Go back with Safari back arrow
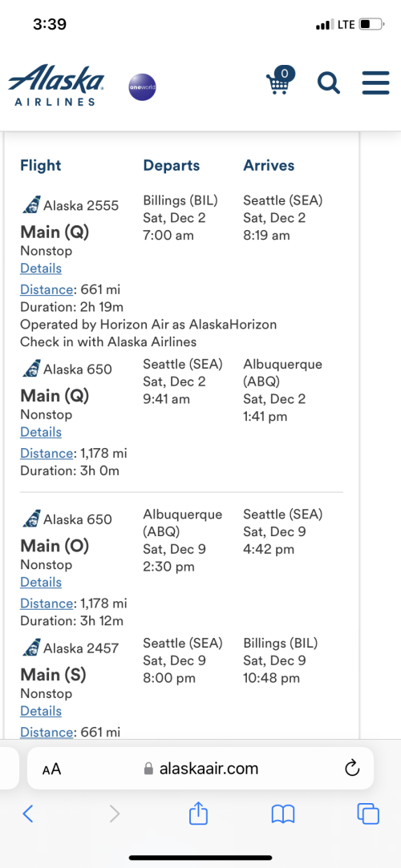The width and height of the screenshot is (401, 868). (28, 813)
